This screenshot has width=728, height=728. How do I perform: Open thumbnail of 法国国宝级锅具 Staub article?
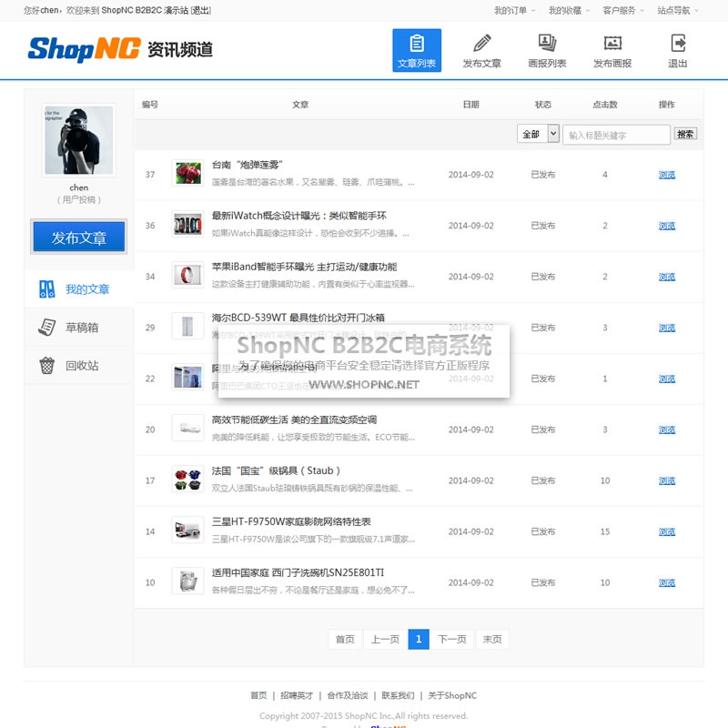[187, 480]
